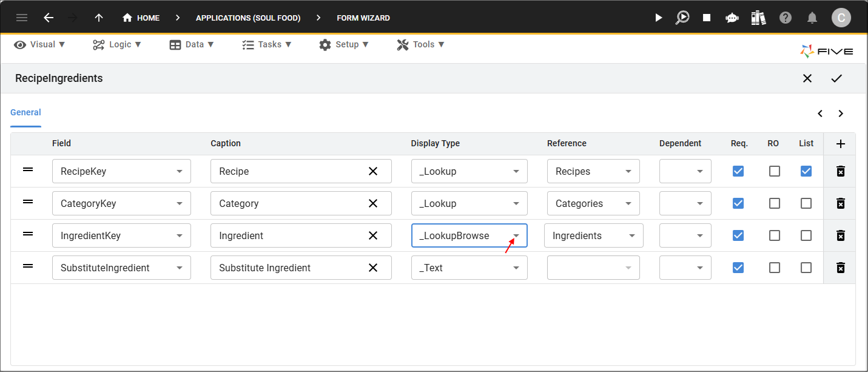Go to the HOME breadcrumb
Screen dimensions: 868x372
[141, 18]
